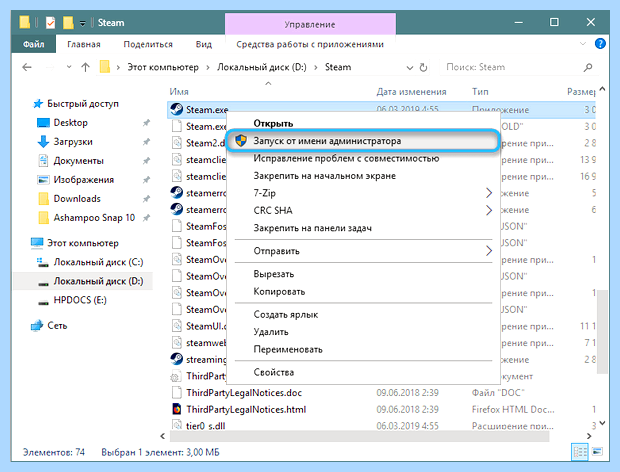Expand the 7-Zip submenu arrow
Image resolution: width=620 pixels, height=472 pixels.
tap(489, 193)
